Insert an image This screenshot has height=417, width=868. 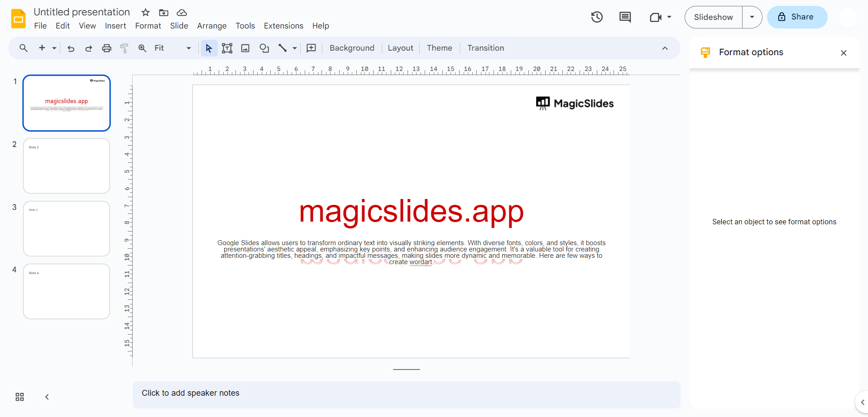(245, 48)
